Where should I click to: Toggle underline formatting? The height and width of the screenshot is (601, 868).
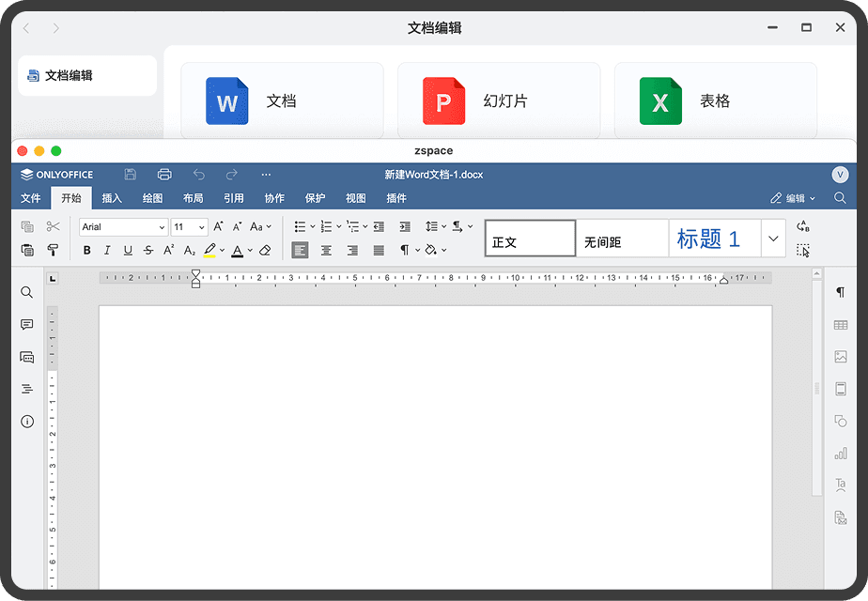click(128, 251)
